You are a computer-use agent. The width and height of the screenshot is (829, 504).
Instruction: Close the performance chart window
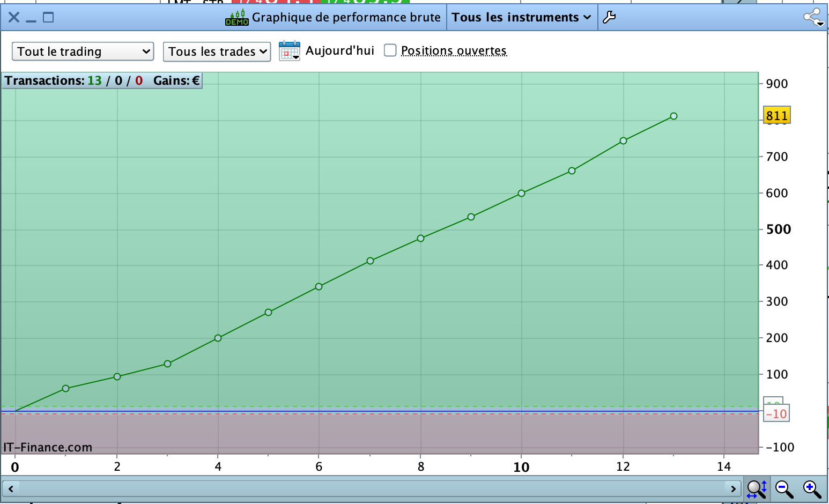pyautogui.click(x=14, y=17)
